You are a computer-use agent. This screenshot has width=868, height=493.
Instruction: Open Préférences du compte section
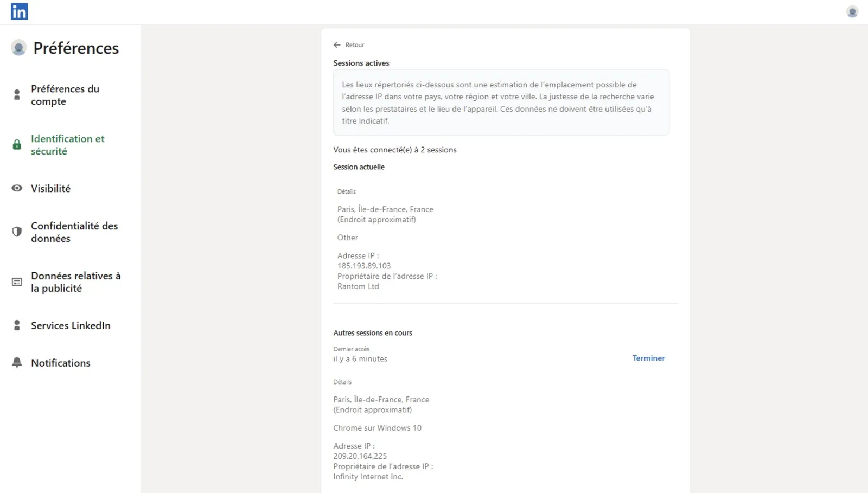click(x=65, y=95)
